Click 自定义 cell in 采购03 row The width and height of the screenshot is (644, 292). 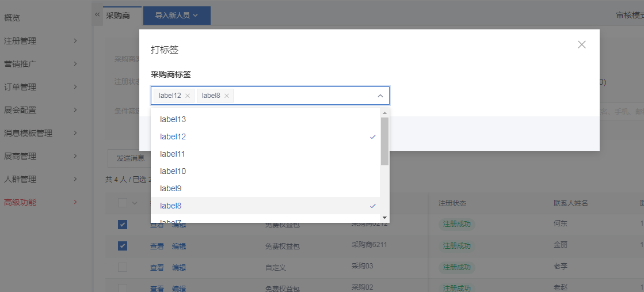[276, 268]
